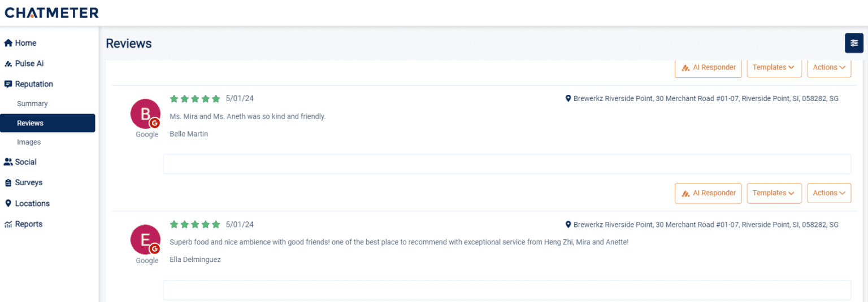Screen dimensions: 868x302
Task: Click the Pulse Ai sidebar icon
Action: pos(8,64)
